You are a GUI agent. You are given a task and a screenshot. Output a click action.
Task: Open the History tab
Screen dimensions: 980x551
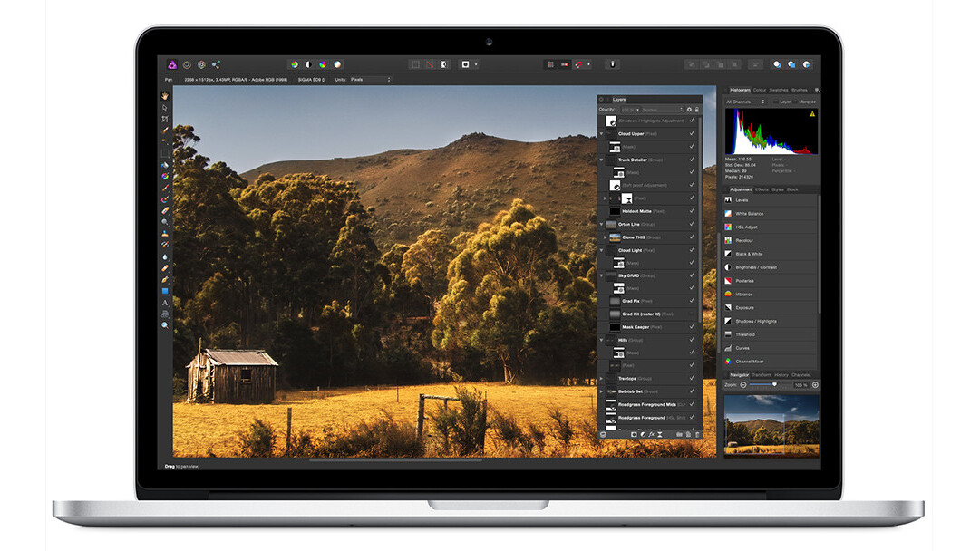(x=781, y=374)
